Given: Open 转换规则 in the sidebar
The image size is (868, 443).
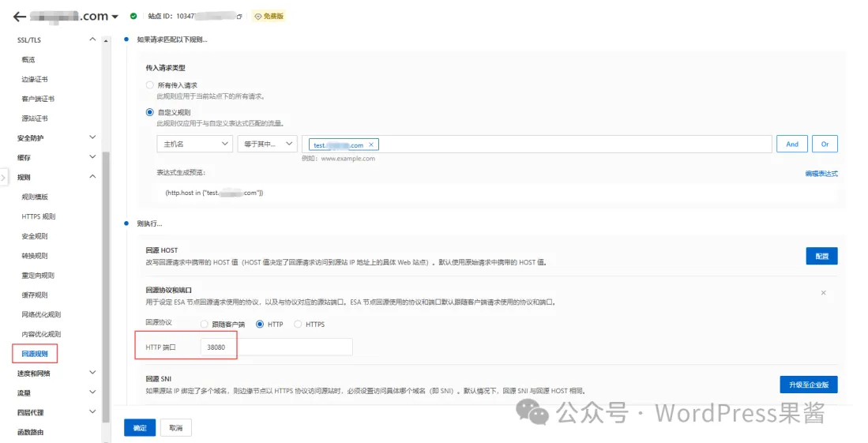Looking at the screenshot, I should tap(34, 256).
